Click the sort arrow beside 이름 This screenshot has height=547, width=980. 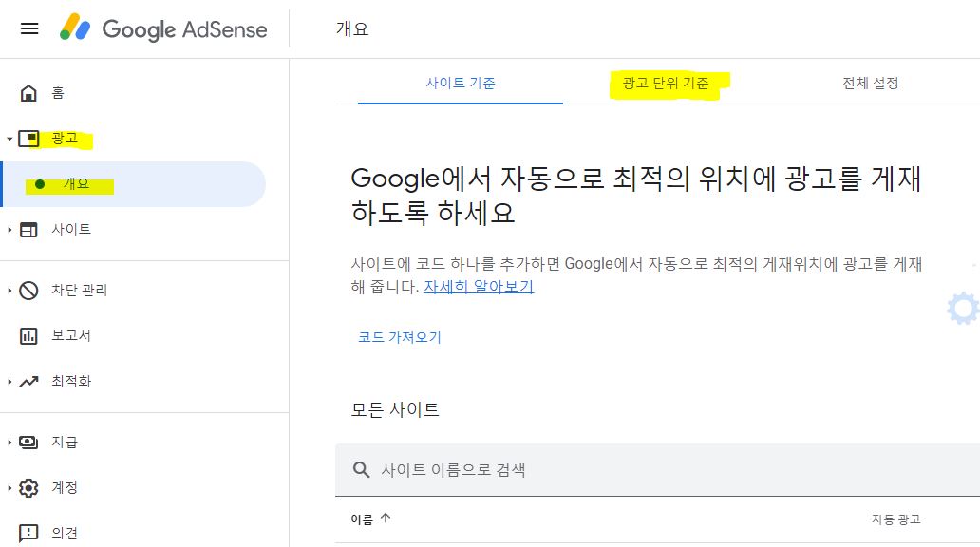coord(386,518)
